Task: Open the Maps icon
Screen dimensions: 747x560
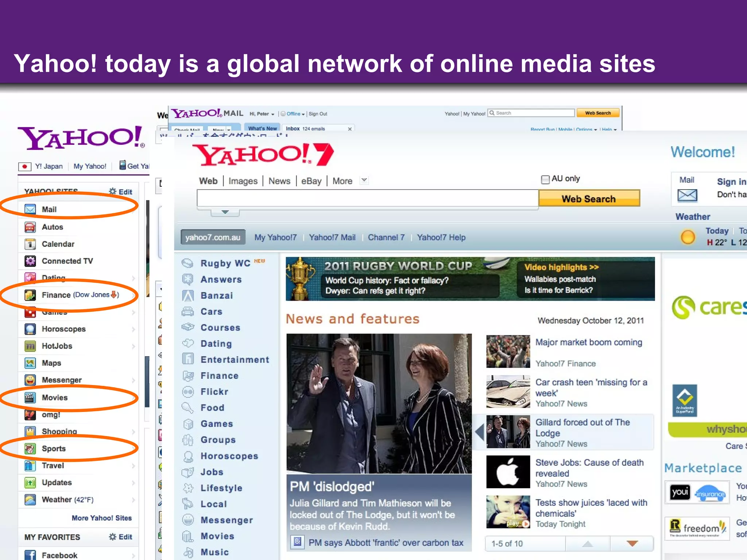Action: click(x=30, y=363)
